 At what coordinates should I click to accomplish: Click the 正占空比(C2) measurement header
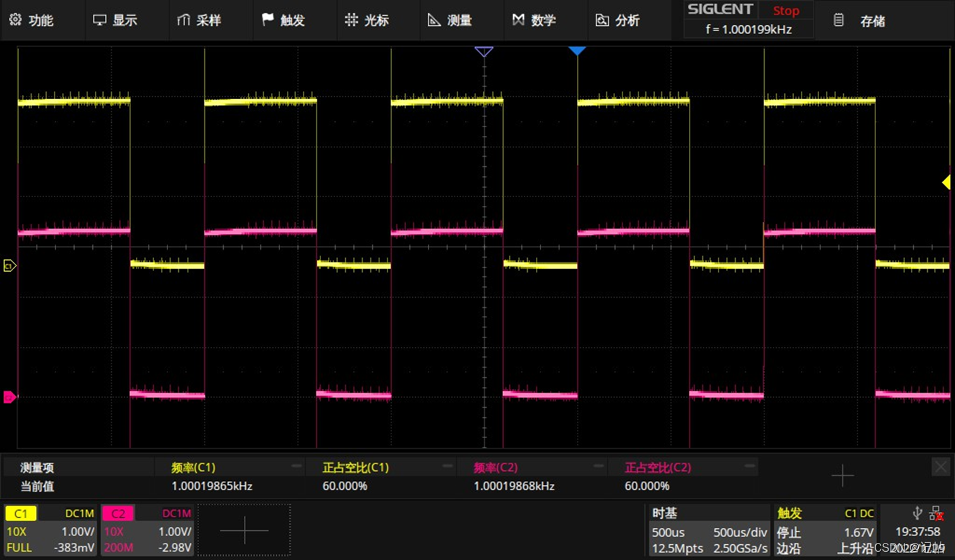coord(658,468)
